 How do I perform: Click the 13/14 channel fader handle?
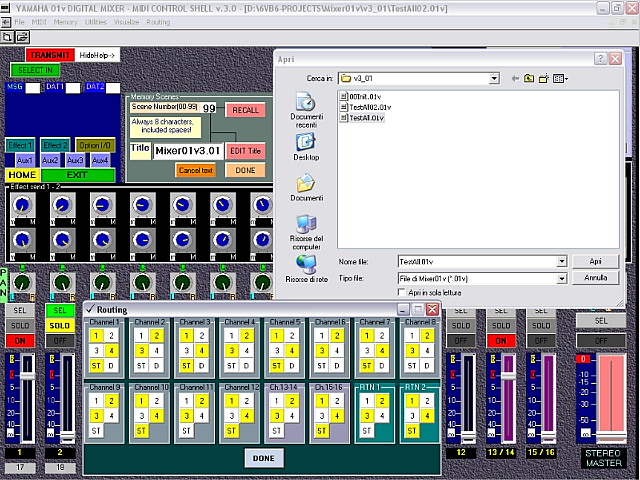click(508, 376)
